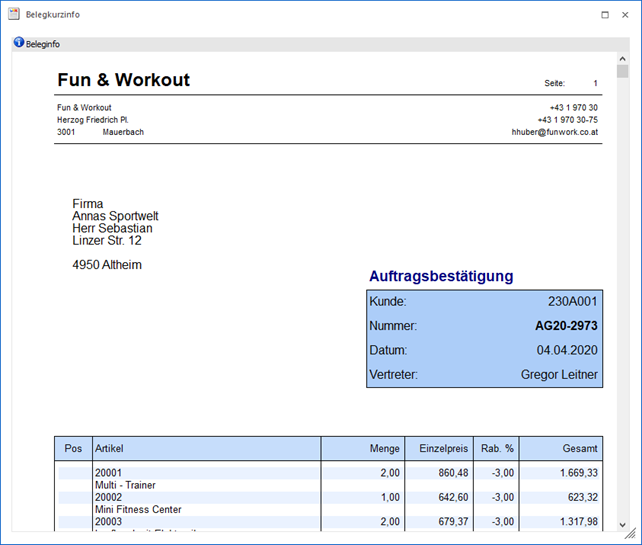This screenshot has width=642, height=545.
Task: Select the Mini Fitness Center article row
Action: tap(138, 509)
